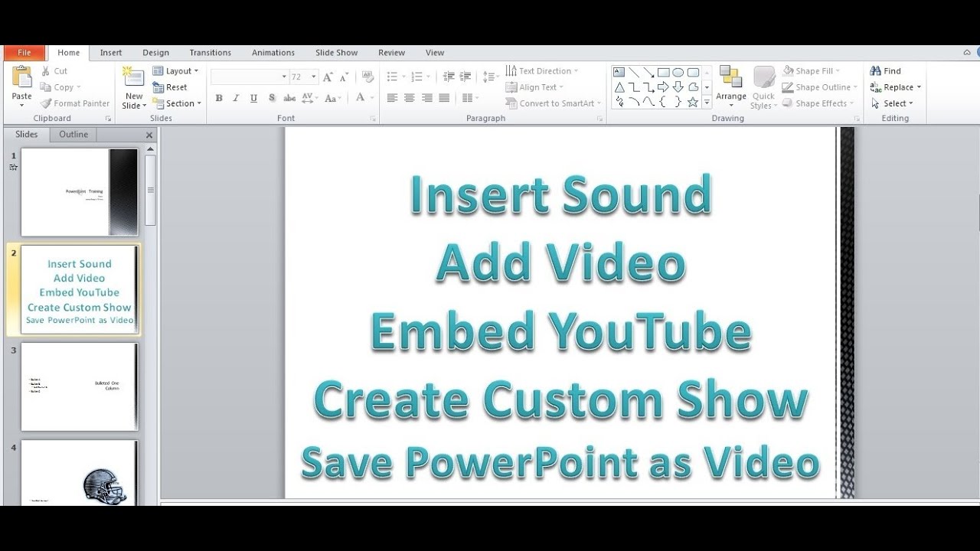This screenshot has height=551, width=980.
Task: Select slide 4 thumbnail with helmet
Action: (x=80, y=473)
